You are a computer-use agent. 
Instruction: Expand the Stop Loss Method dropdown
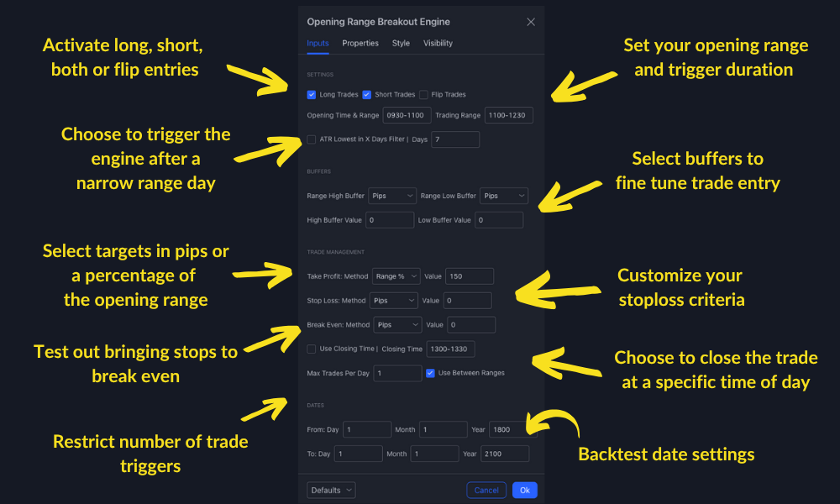click(395, 300)
